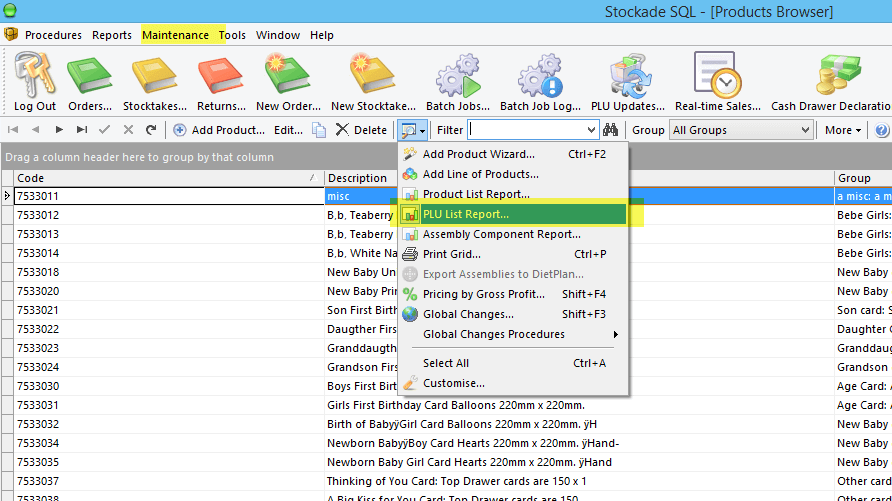Open the Maintenance menu
892x501 pixels.
click(175, 35)
